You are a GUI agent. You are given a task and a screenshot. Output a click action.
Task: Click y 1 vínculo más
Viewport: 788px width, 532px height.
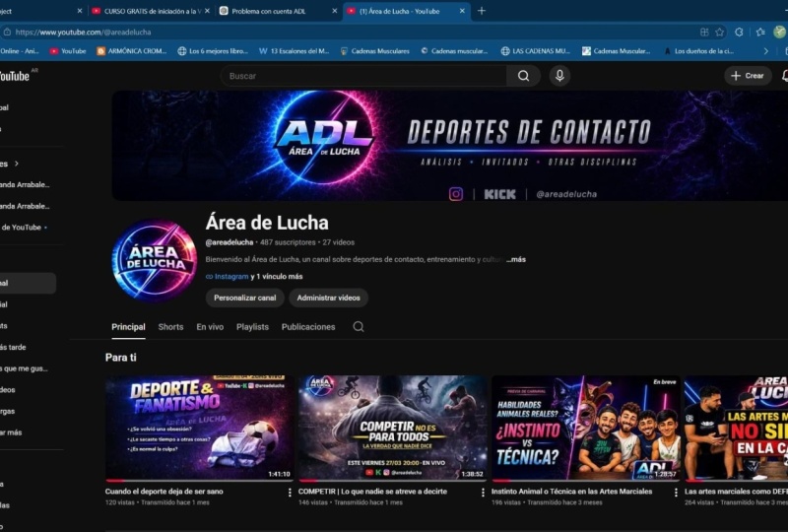pyautogui.click(x=277, y=277)
